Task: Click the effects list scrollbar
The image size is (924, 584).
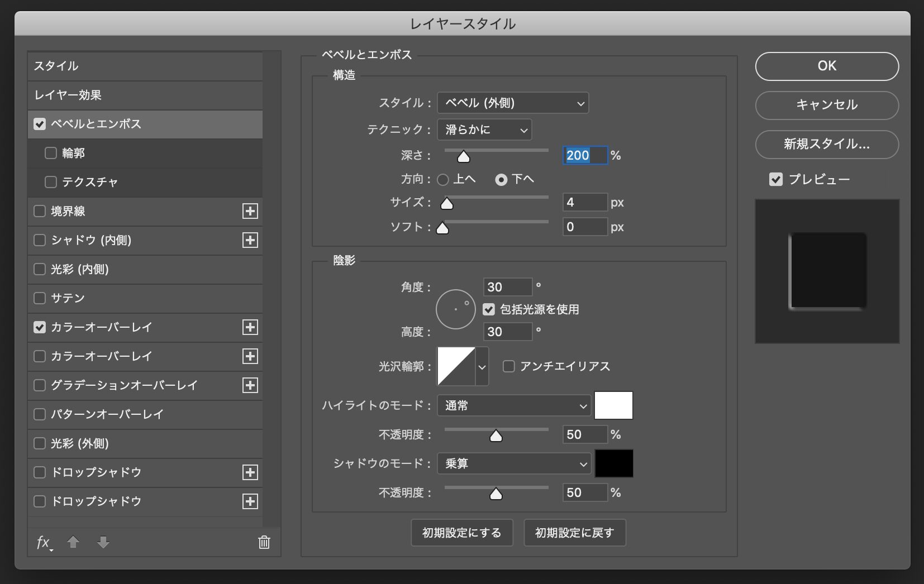Action: 272,289
